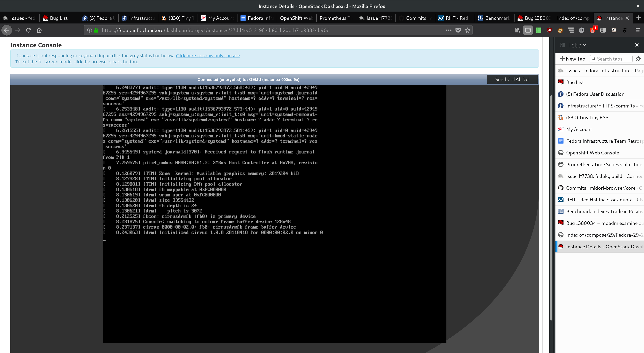Reload the current page
The width and height of the screenshot is (644, 353).
click(x=29, y=30)
